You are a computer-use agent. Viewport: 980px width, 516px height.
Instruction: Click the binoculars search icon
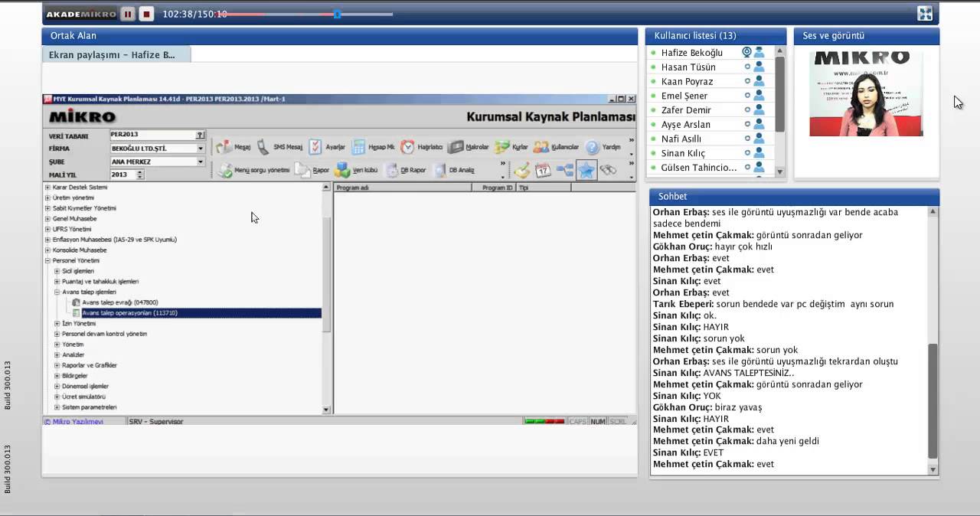(x=608, y=170)
